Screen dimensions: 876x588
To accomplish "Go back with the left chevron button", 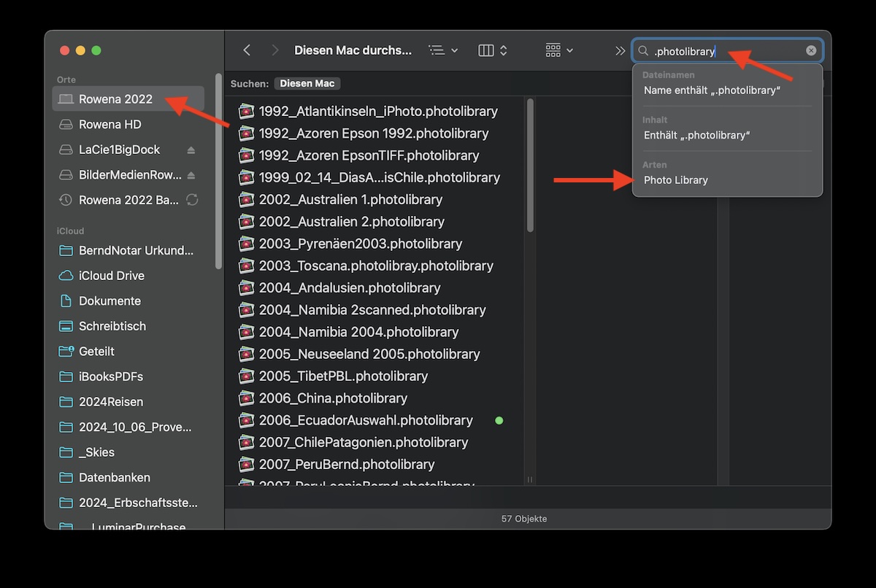I will click(247, 50).
